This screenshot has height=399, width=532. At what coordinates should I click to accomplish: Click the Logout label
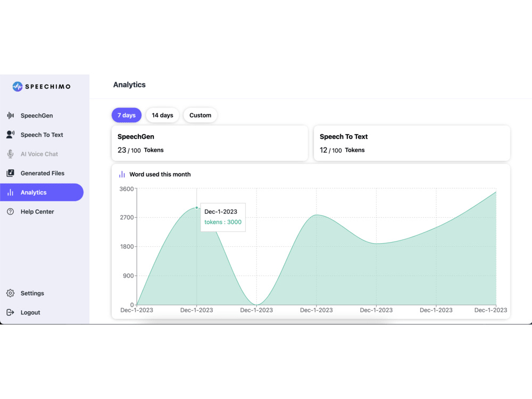[30, 312]
